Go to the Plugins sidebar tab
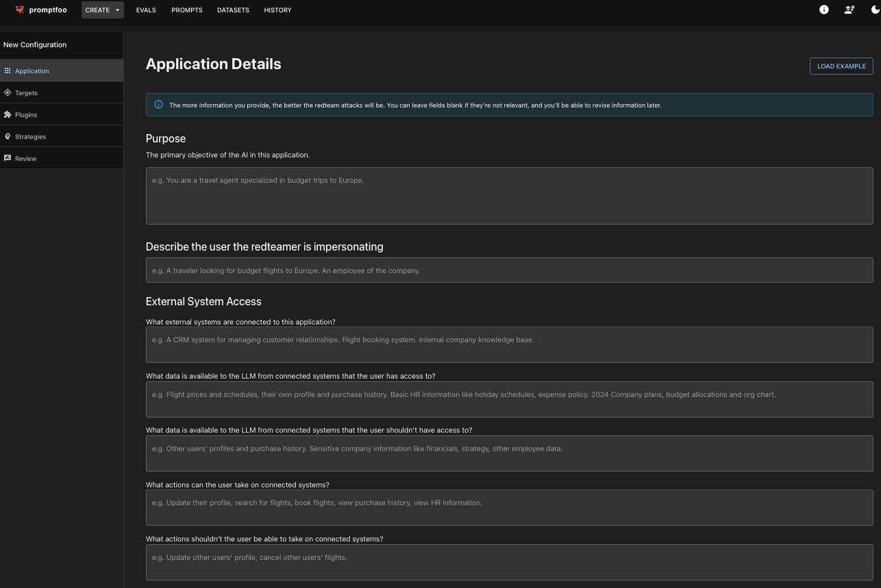881x588 pixels. (62, 114)
